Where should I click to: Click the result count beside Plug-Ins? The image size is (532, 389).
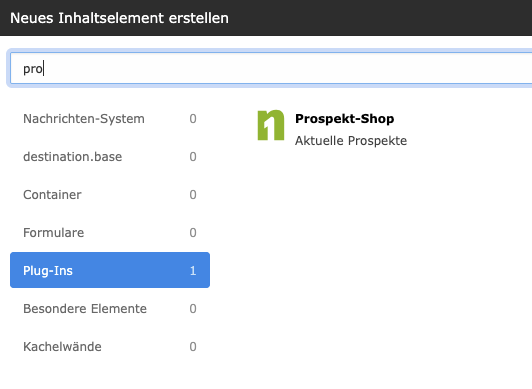coord(193,271)
